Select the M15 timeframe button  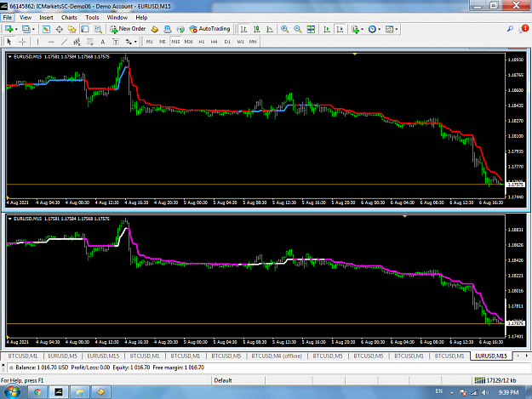tap(175, 42)
